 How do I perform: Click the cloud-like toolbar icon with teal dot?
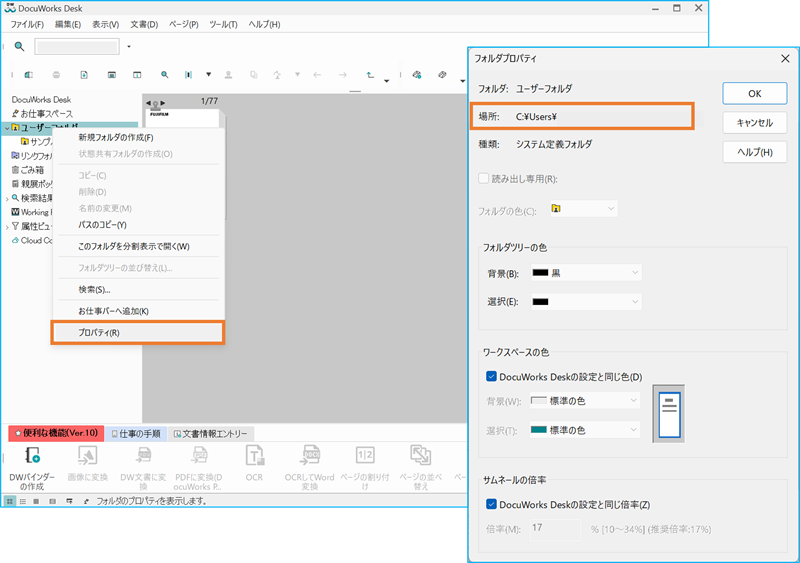[x=417, y=75]
